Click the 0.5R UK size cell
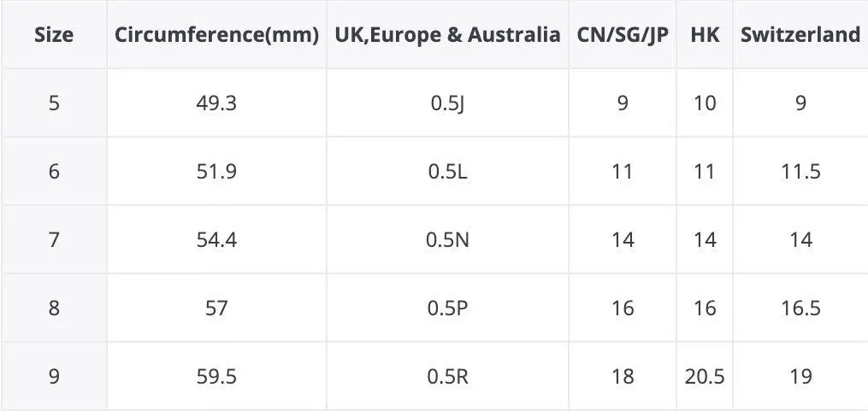This screenshot has width=868, height=411. coord(447,377)
